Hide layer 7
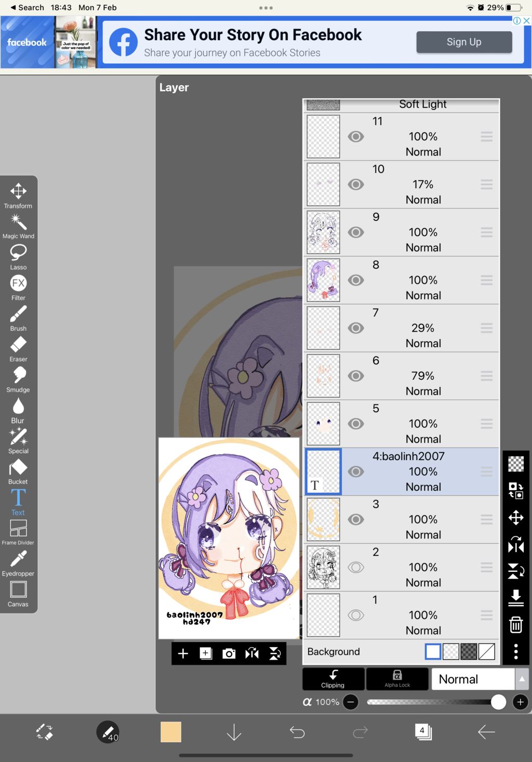 (356, 328)
